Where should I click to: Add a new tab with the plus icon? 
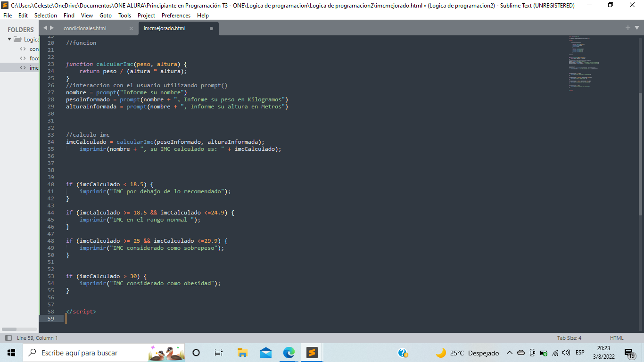[x=628, y=28]
